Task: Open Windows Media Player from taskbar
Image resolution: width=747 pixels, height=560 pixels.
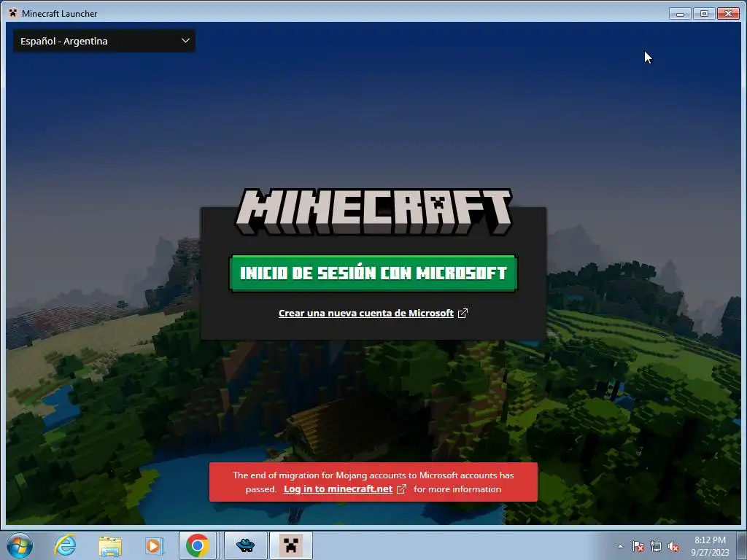Action: point(154,545)
